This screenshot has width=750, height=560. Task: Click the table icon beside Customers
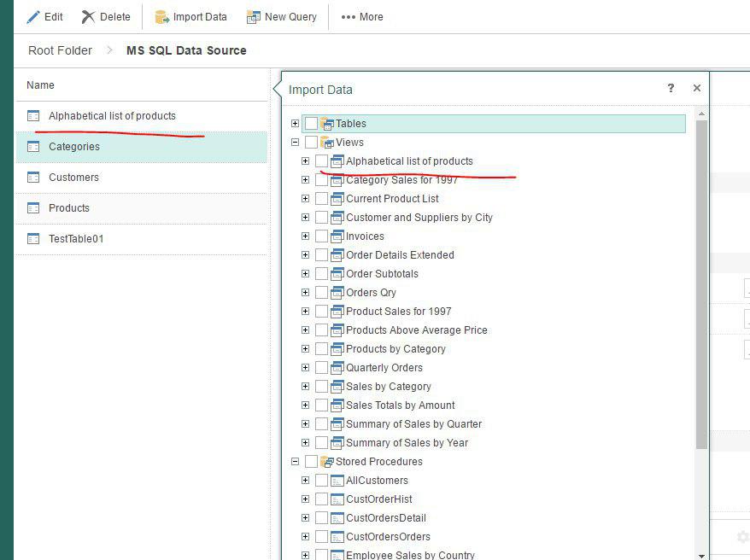33,178
